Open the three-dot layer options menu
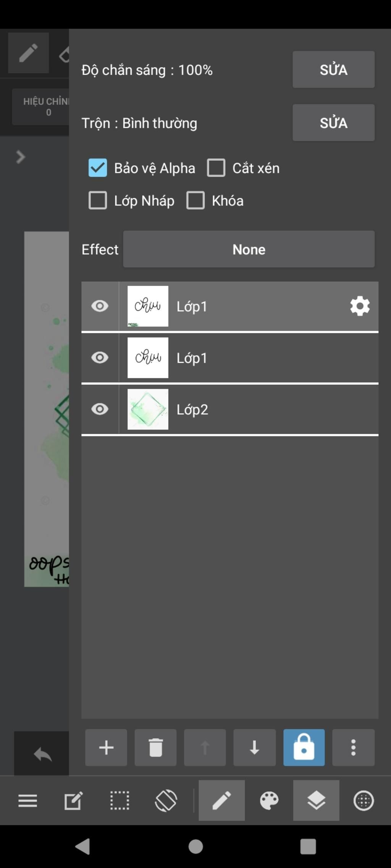 click(x=353, y=747)
